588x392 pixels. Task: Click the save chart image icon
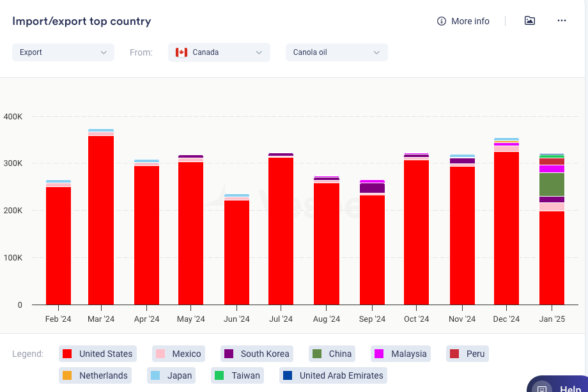click(529, 20)
